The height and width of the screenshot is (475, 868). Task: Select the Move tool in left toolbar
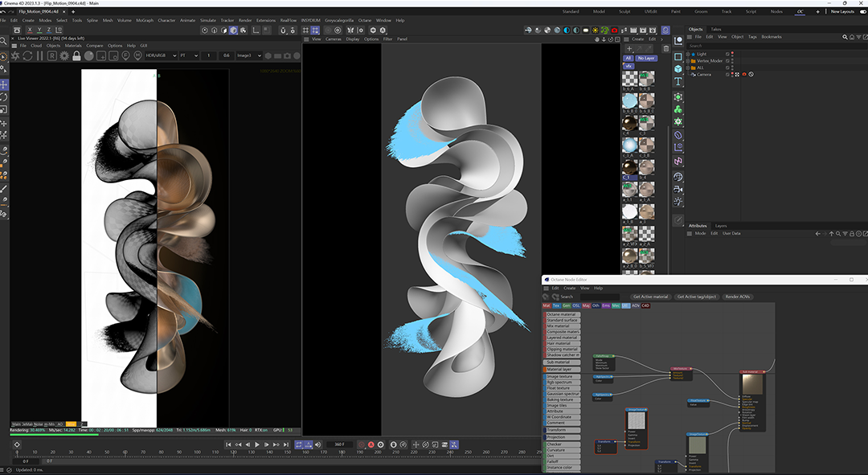click(4, 84)
